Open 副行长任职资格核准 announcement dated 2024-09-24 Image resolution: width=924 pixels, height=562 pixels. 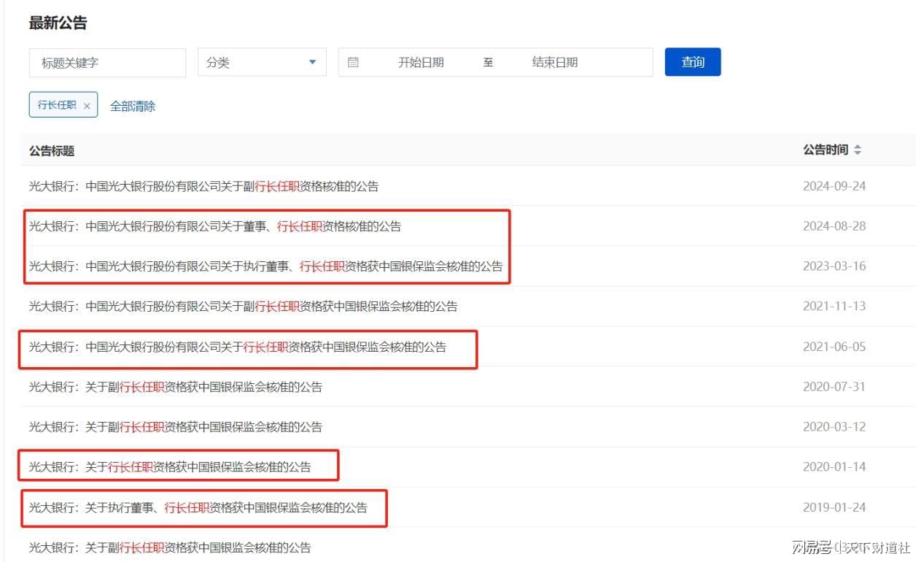[x=203, y=186]
